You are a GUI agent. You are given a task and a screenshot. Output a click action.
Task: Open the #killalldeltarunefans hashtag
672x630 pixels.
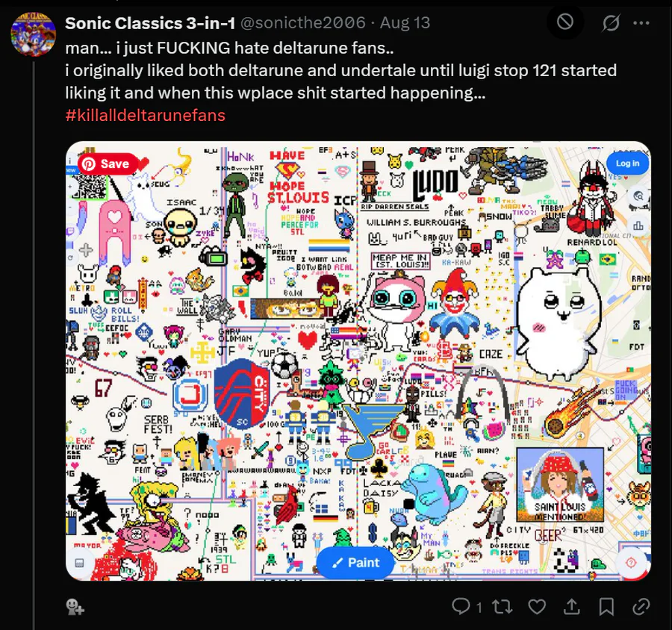coord(146,115)
